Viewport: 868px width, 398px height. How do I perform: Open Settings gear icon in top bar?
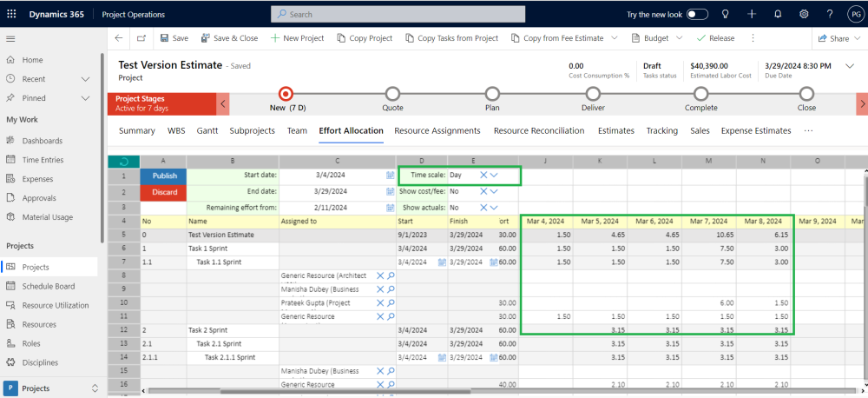click(x=804, y=14)
